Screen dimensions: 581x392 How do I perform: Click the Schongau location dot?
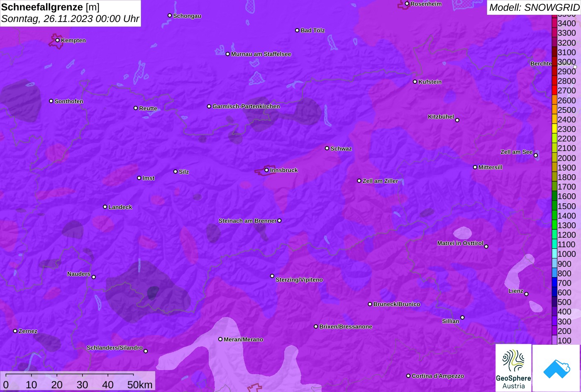coord(169,15)
